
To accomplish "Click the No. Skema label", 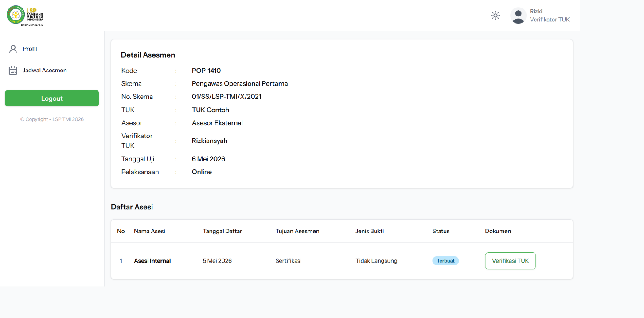I will point(137,97).
